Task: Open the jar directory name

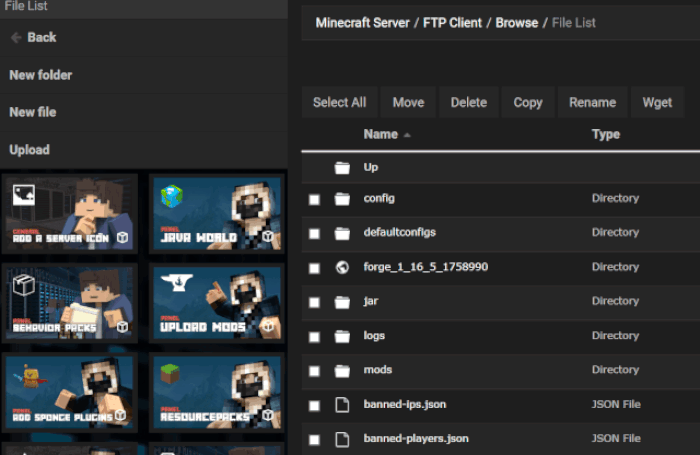Action: pyautogui.click(x=371, y=301)
